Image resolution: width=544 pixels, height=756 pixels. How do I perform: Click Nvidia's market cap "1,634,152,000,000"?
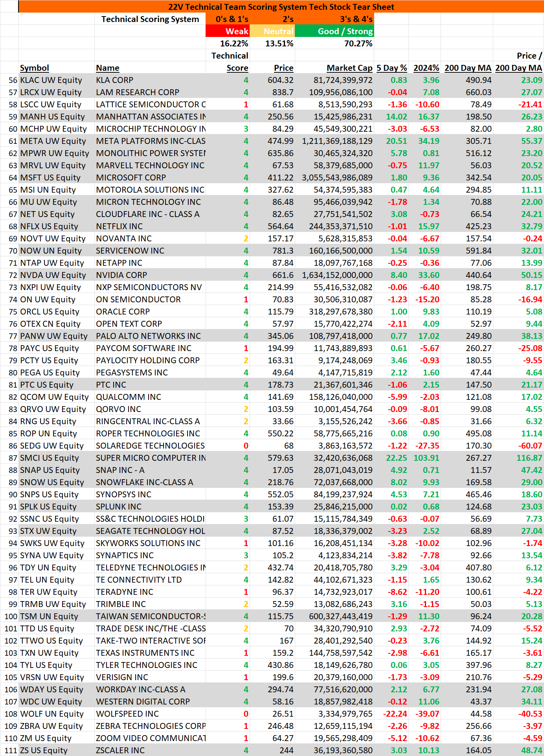(334, 275)
